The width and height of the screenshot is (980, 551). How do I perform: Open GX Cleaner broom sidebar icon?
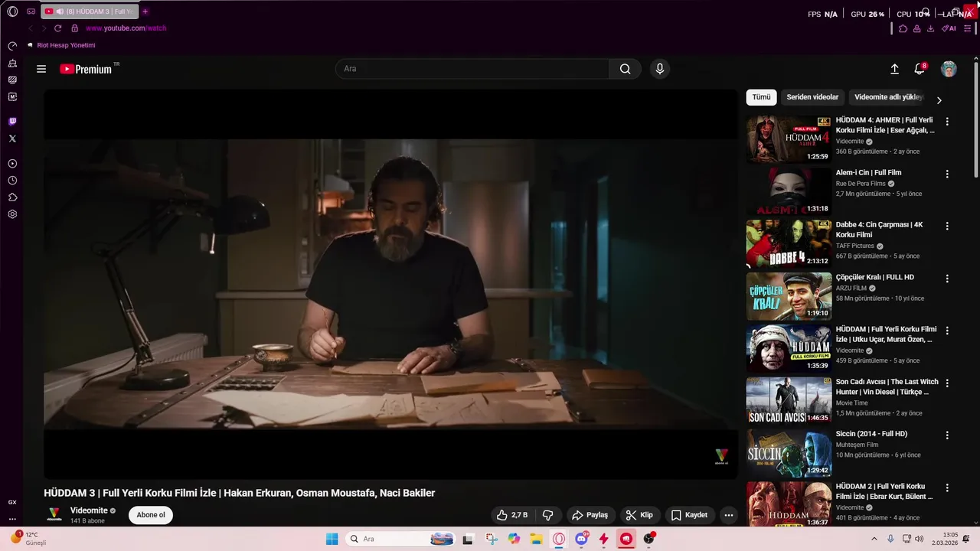tap(12, 63)
